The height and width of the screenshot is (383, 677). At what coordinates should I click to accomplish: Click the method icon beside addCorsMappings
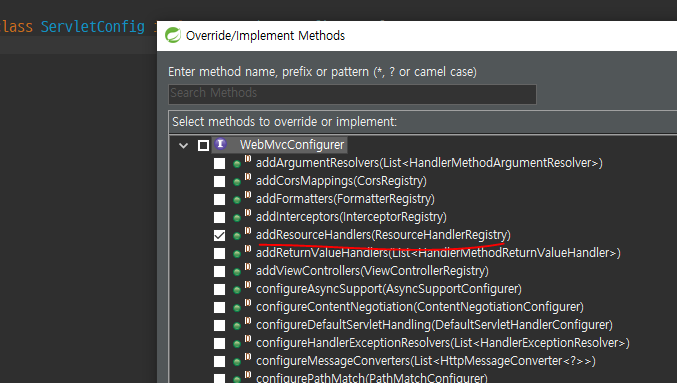pos(237,182)
